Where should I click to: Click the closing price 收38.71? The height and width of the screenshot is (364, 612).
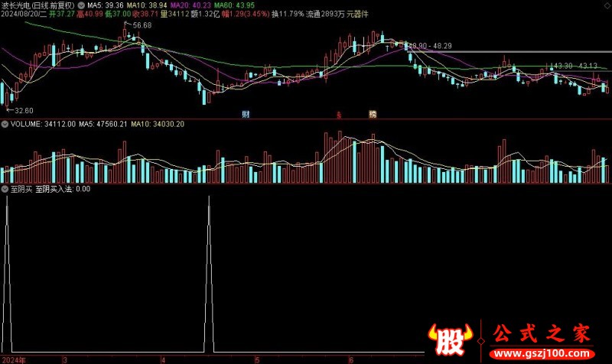pos(145,14)
